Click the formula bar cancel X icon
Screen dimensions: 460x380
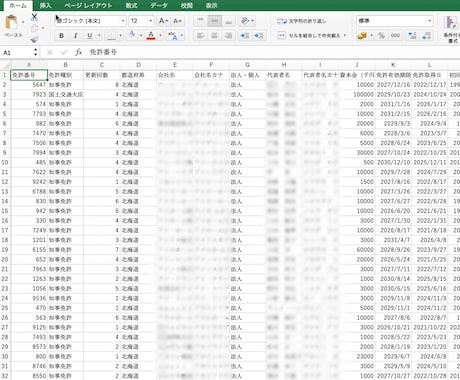(x=50, y=52)
